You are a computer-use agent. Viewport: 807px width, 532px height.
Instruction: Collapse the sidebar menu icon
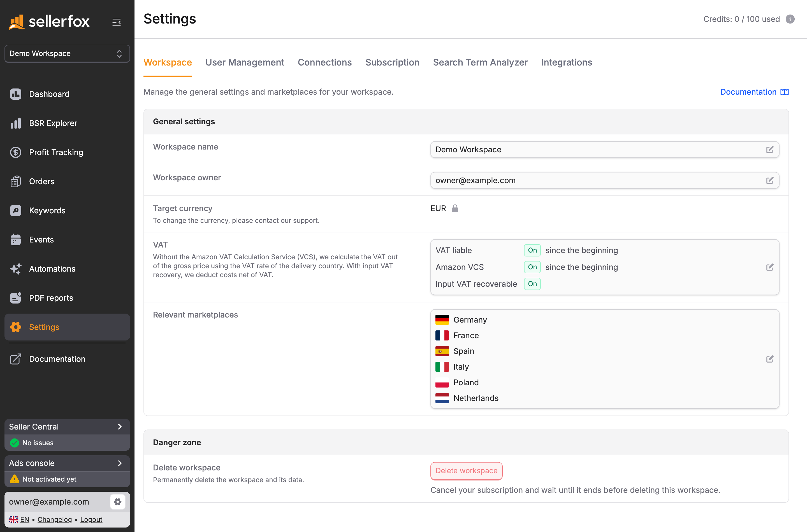[x=117, y=22]
